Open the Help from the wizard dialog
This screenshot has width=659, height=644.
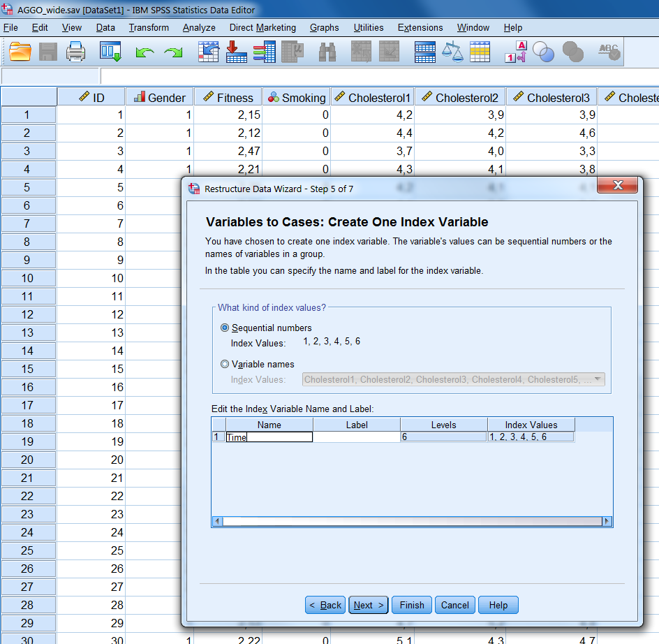tap(498, 605)
